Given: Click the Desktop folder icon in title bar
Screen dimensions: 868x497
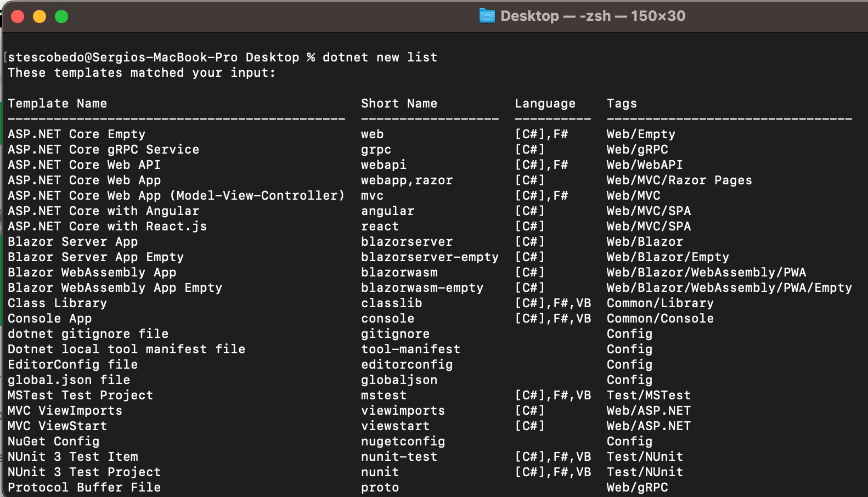Looking at the screenshot, I should click(x=487, y=16).
